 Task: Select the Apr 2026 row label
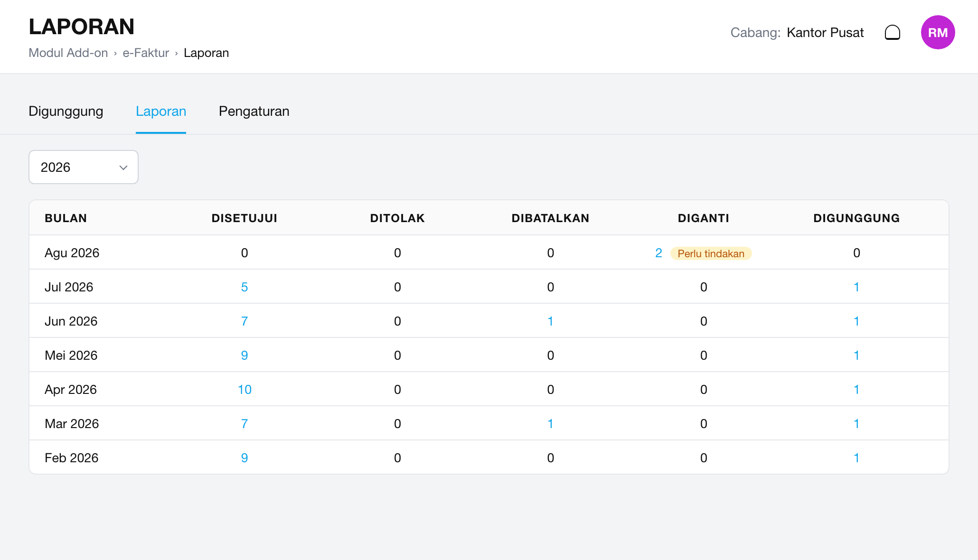point(71,390)
